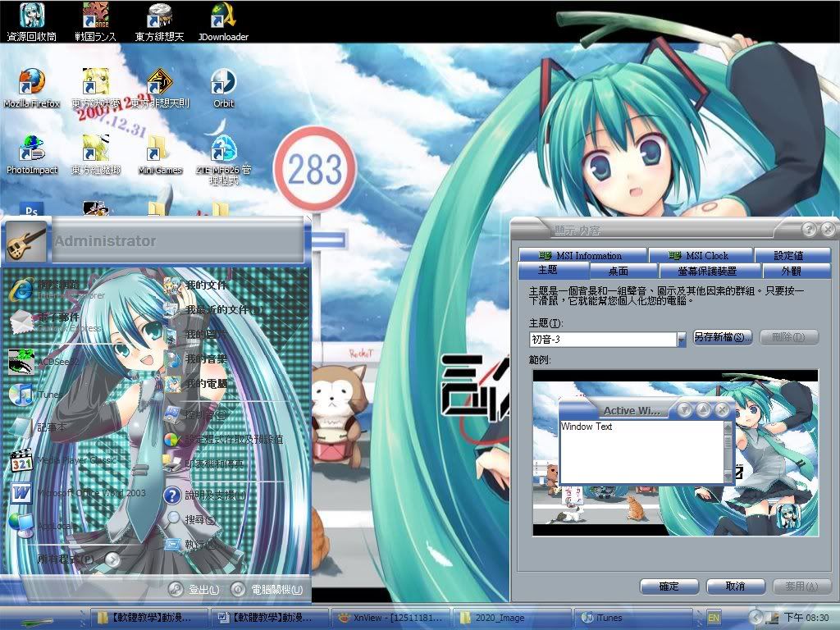The image size is (840, 630).
Task: Click the 設定程式存取及預設值 icon
Action: 172,440
